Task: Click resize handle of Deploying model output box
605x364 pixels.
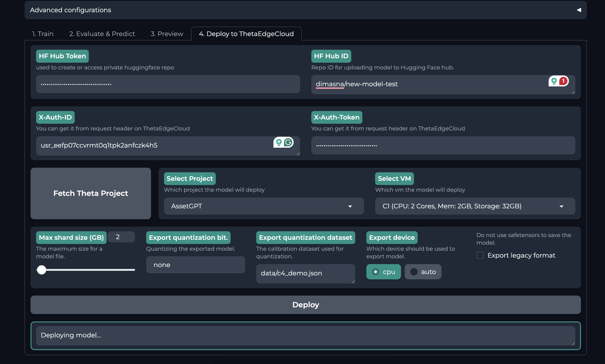Action: pyautogui.click(x=573, y=344)
